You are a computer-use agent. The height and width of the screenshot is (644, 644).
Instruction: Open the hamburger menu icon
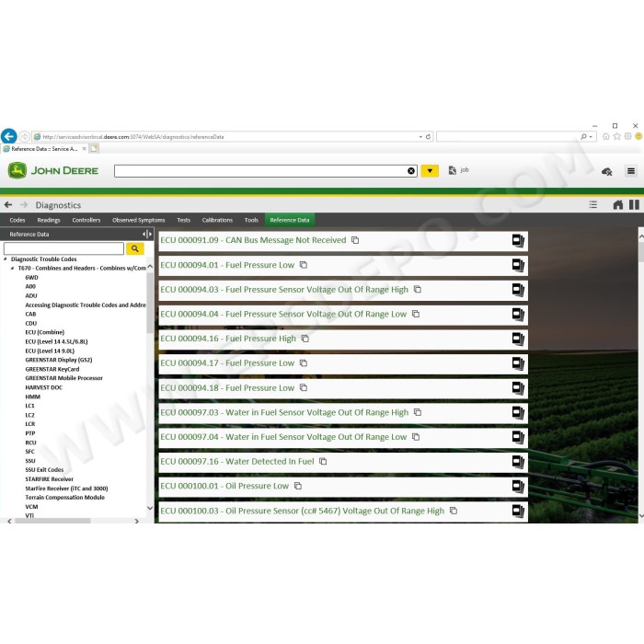point(631,171)
